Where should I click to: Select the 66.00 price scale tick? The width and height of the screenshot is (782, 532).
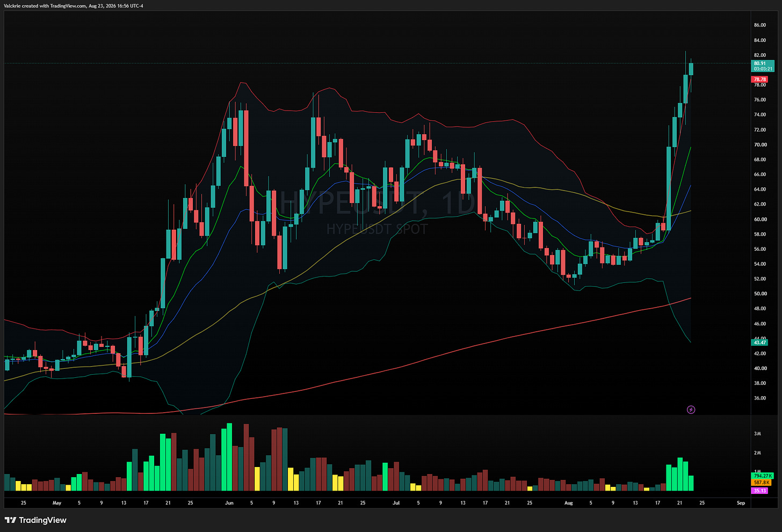[760, 174]
